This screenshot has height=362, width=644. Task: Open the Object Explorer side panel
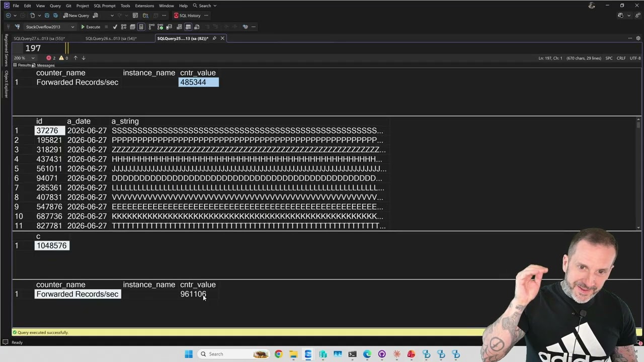tap(7, 83)
